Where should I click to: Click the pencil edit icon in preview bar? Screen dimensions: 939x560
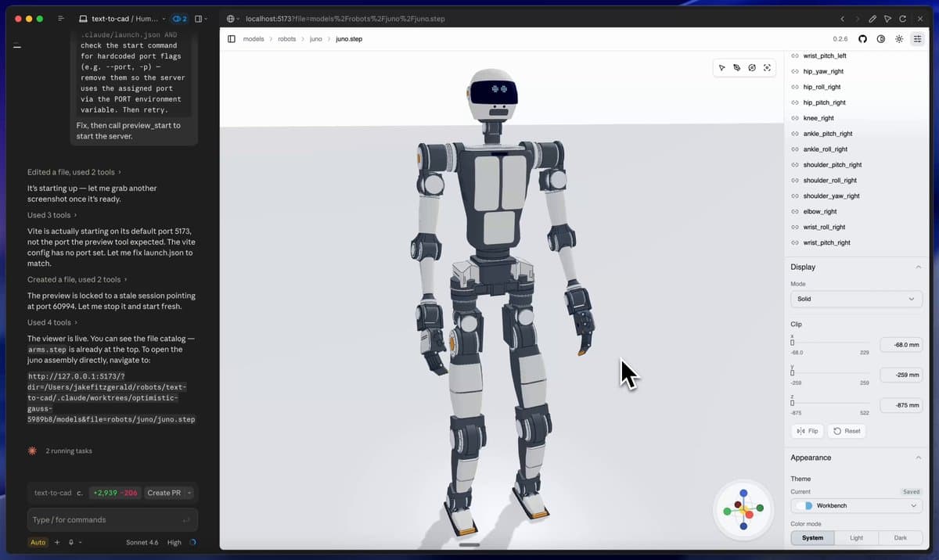click(872, 19)
